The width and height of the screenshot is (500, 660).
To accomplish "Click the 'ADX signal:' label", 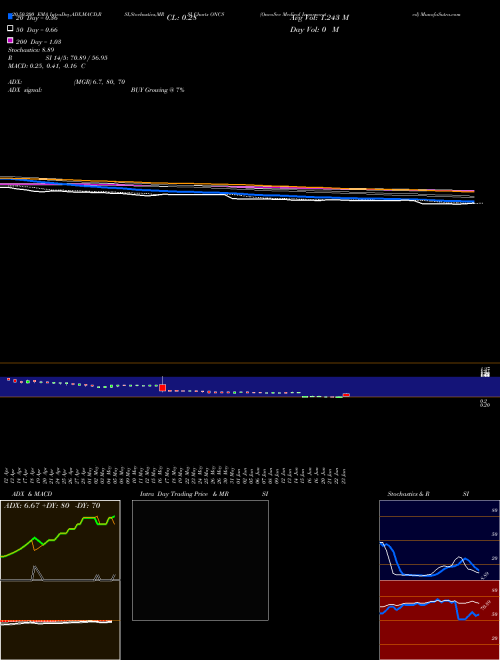I will click(x=25, y=90).
